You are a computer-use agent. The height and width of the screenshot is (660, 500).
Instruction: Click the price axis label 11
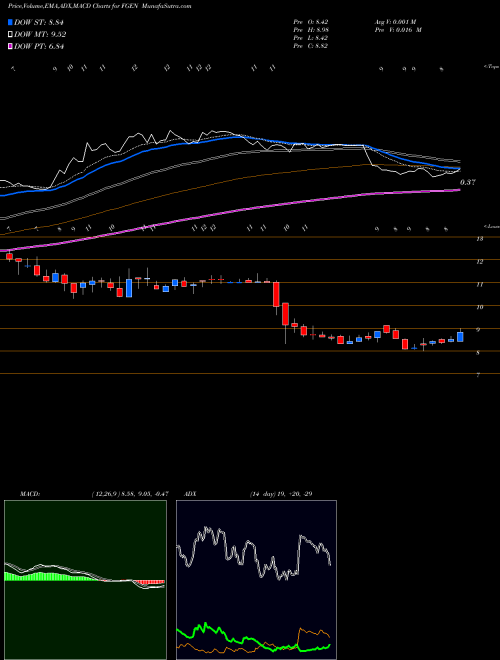coord(479,285)
